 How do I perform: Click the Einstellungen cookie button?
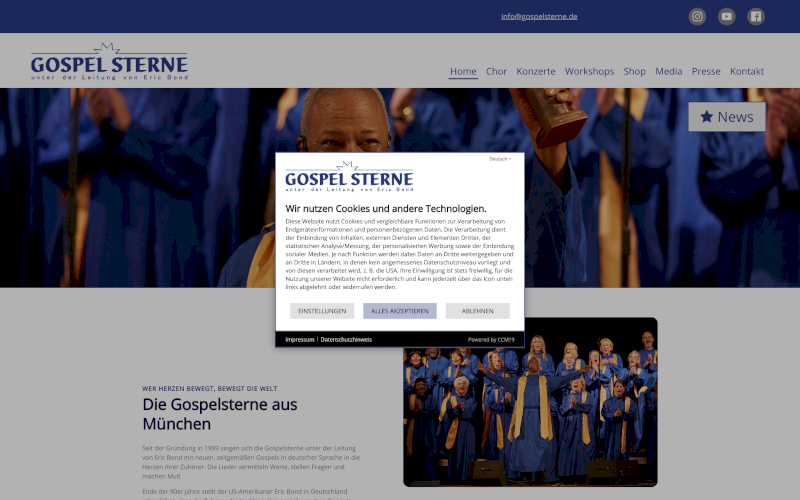click(322, 311)
